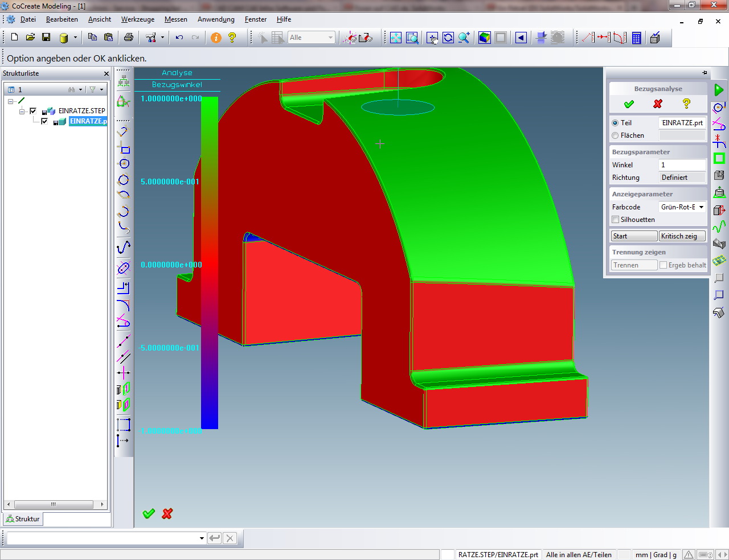Switch to the Struktur tab

coord(23,519)
